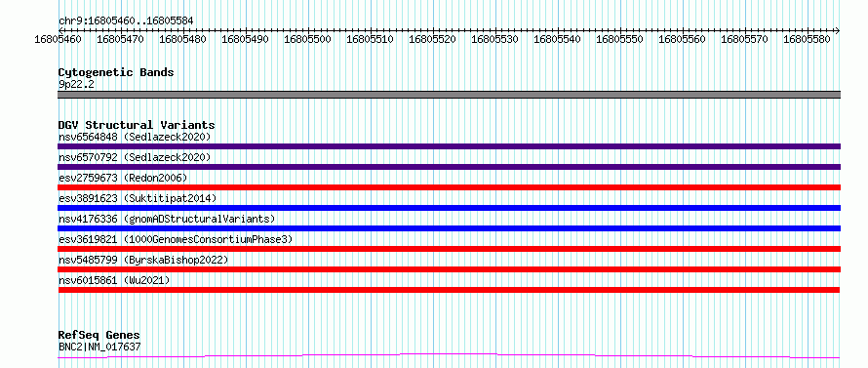
Task: Click ruler position 16805490
Action: coord(245,39)
